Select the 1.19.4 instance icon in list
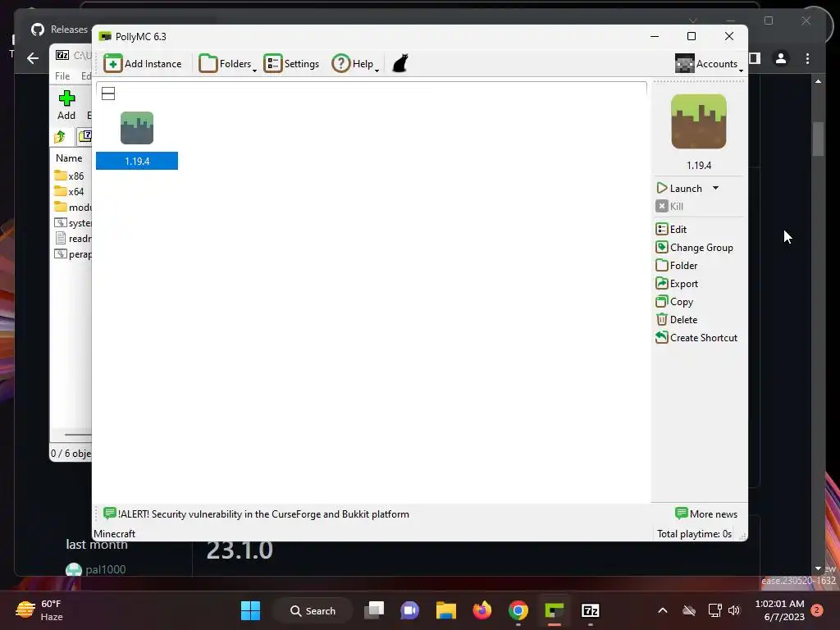The image size is (840, 630). coord(137,128)
